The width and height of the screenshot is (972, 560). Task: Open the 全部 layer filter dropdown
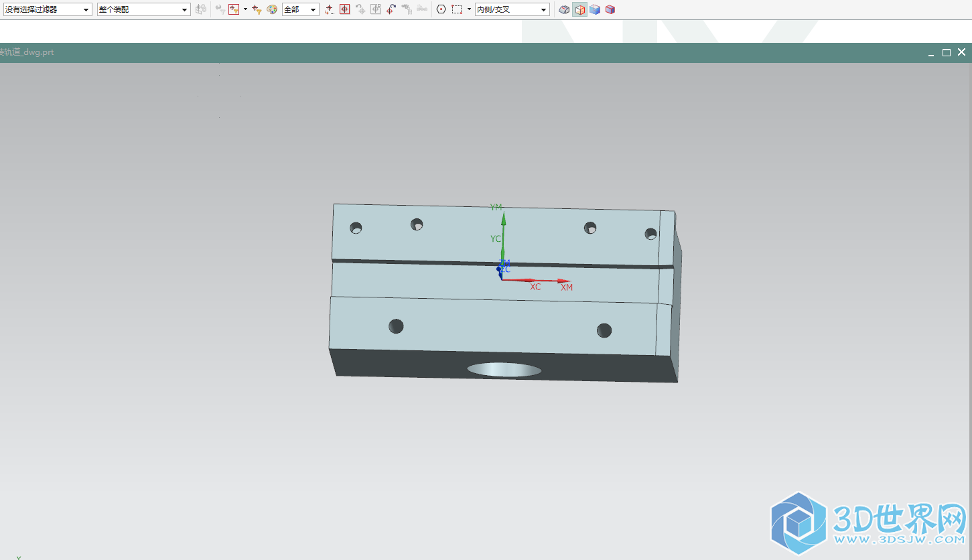(300, 9)
